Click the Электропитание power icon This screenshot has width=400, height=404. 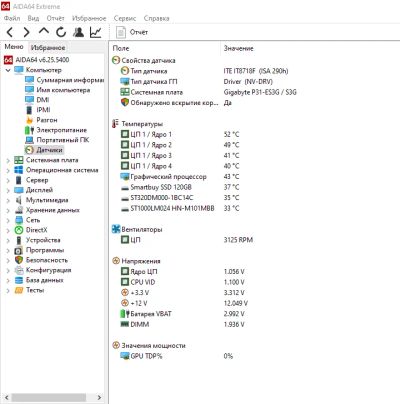point(29,130)
